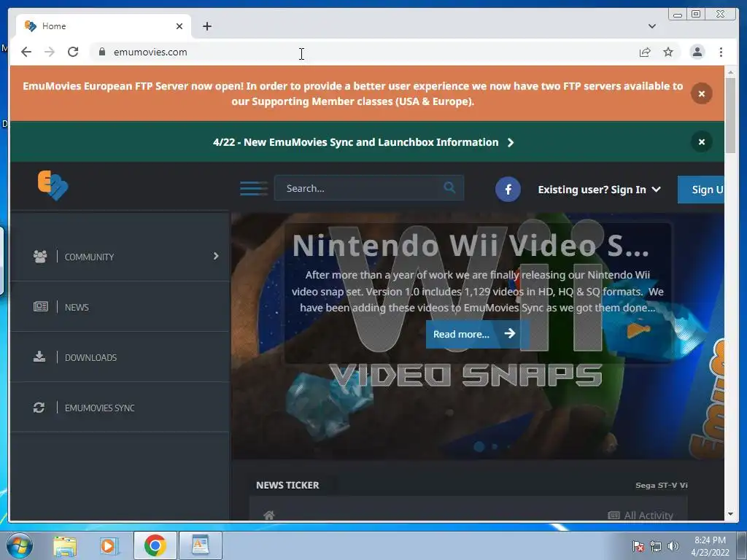747x560 pixels.
Task: Select the second carousel slide dot
Action: tap(495, 446)
